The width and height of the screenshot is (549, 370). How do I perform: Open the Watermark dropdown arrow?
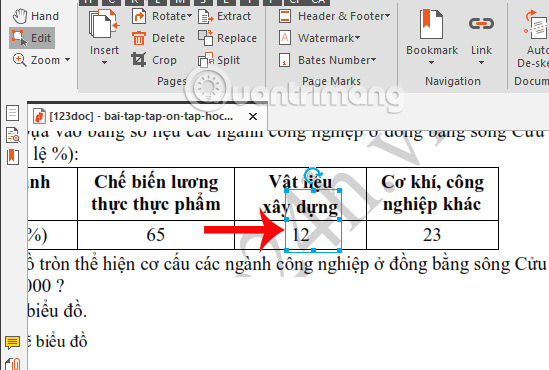(357, 37)
